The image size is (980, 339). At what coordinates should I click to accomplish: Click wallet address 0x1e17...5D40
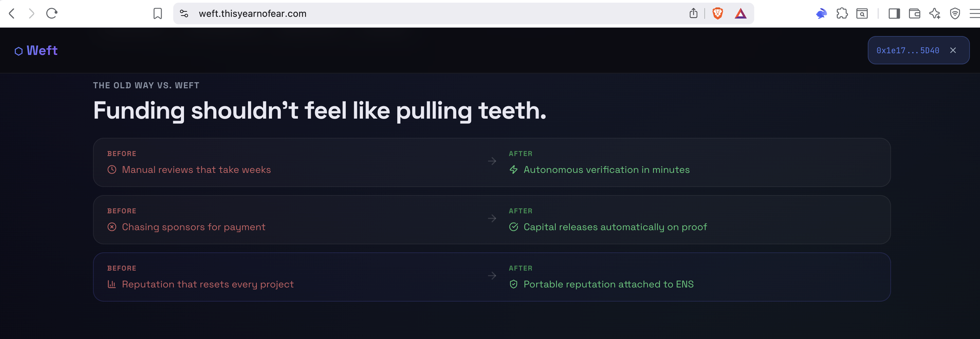point(908,50)
